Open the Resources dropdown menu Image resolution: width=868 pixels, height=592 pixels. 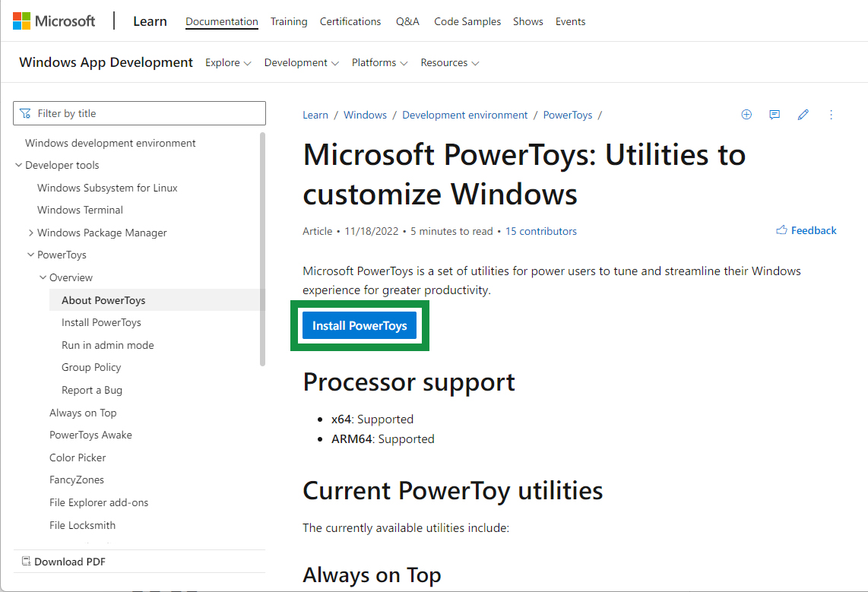pos(449,62)
